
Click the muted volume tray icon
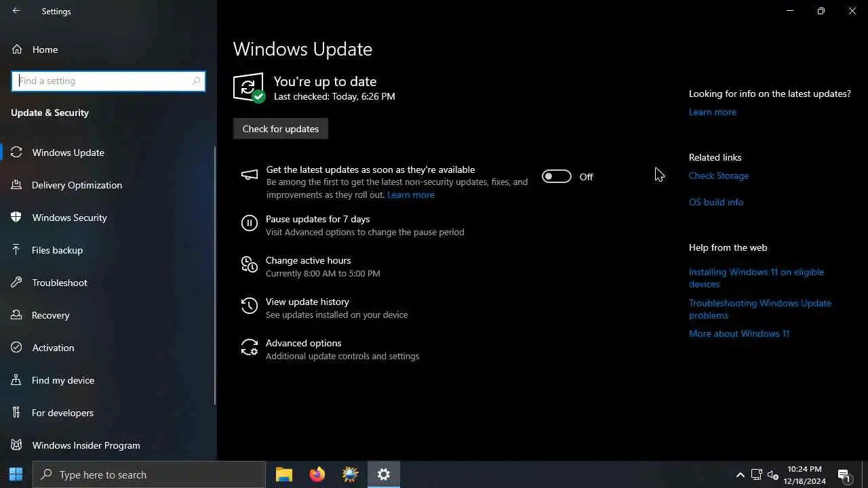click(x=773, y=475)
